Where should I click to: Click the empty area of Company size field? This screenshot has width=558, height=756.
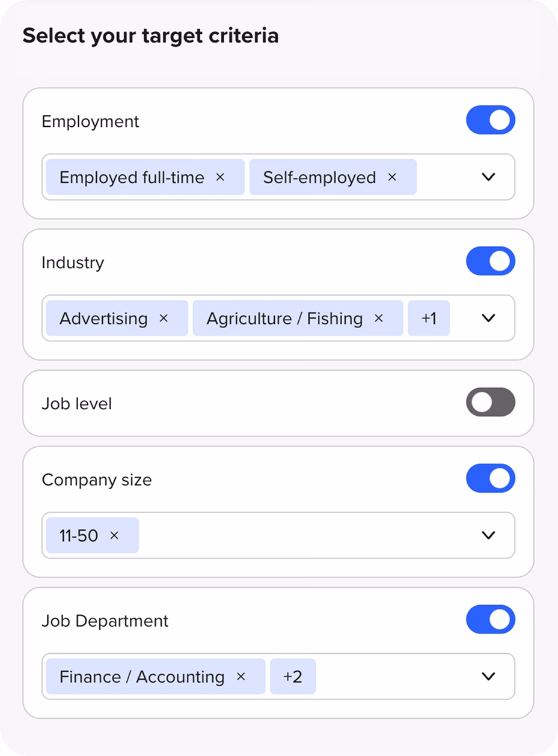tap(301, 535)
